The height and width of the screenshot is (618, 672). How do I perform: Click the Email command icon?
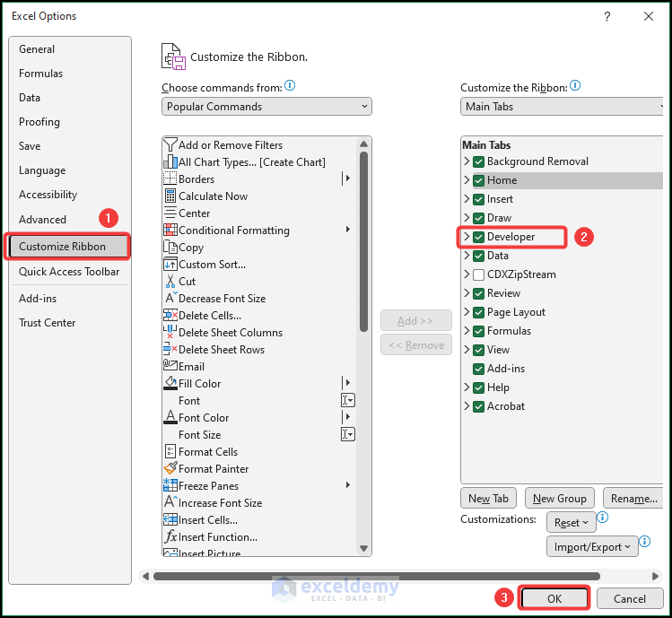click(x=170, y=366)
